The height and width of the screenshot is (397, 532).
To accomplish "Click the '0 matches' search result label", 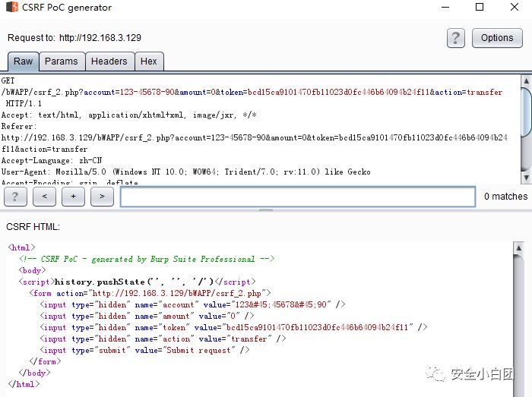I will tap(505, 197).
